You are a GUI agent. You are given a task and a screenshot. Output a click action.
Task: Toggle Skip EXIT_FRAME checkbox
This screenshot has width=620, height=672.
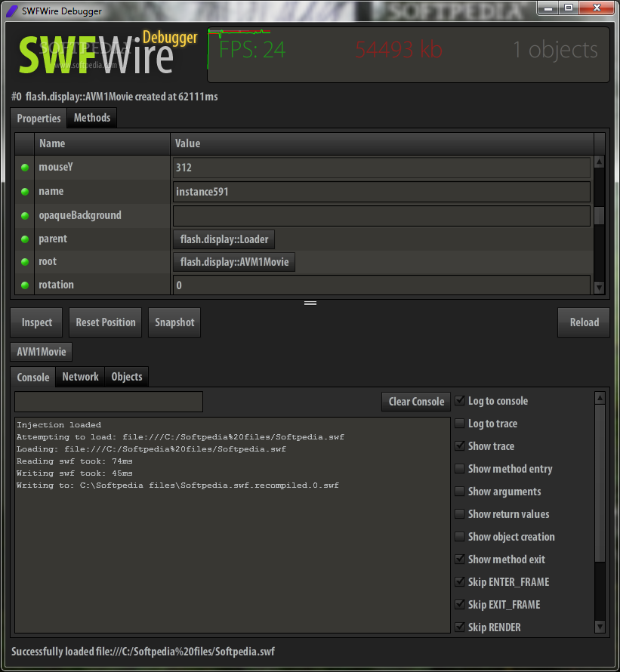(460, 605)
